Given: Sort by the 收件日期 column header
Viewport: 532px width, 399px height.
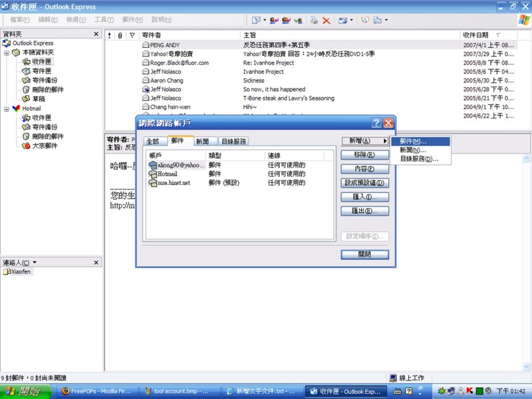Looking at the screenshot, I should (x=488, y=35).
